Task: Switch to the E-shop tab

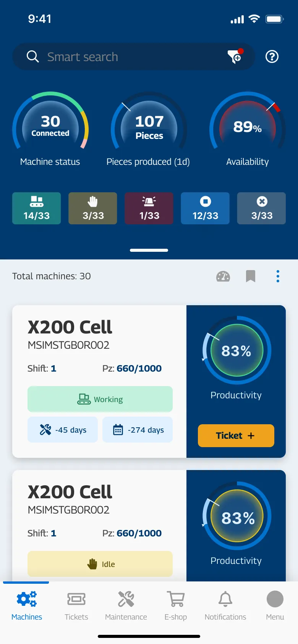Action: click(176, 606)
